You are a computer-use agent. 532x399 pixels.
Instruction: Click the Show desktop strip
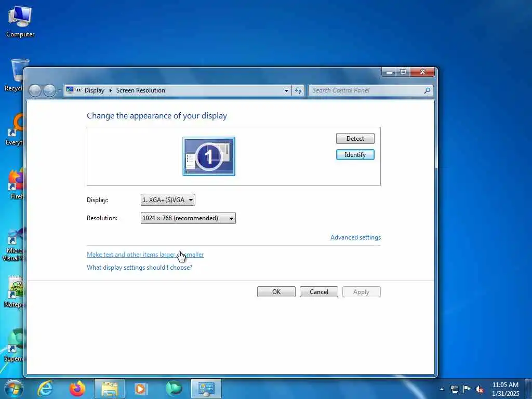point(528,389)
